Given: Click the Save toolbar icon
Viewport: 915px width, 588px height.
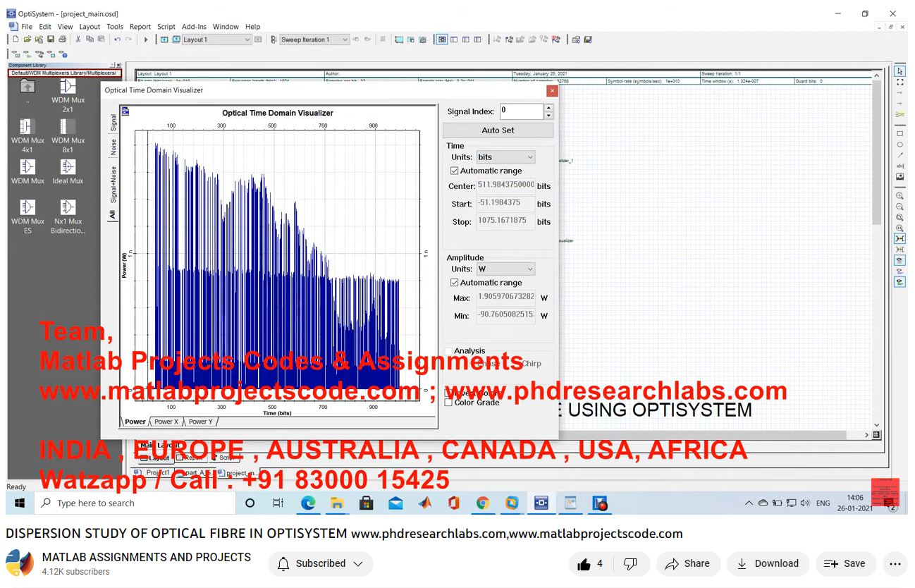Looking at the screenshot, I should (x=51, y=39).
